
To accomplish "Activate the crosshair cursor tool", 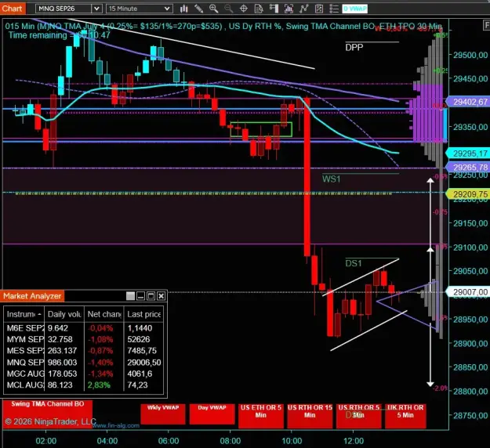I will [244, 9].
